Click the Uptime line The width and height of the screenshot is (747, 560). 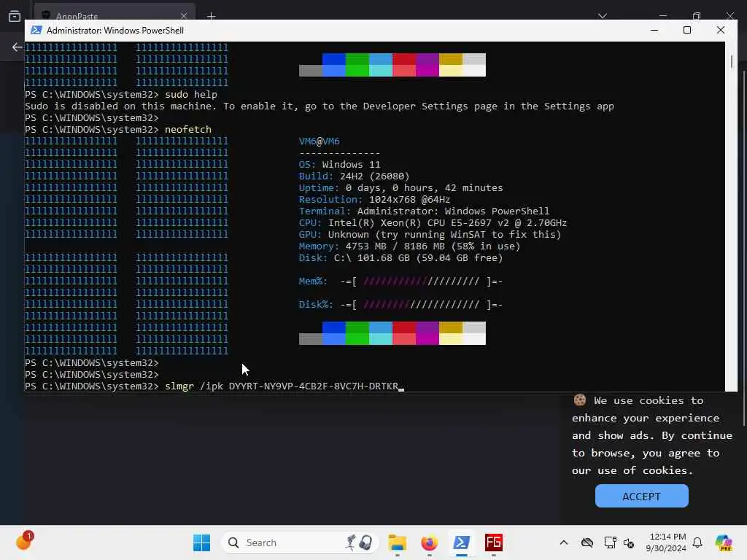tap(400, 188)
